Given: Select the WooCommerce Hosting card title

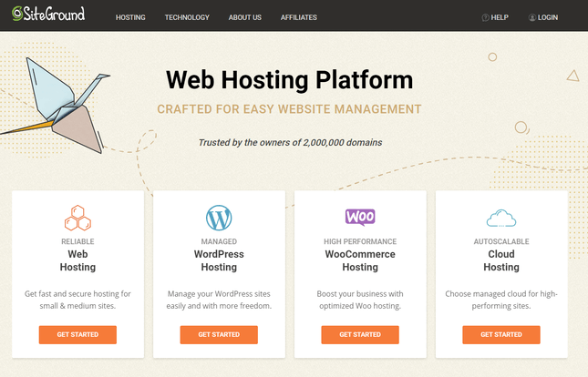Looking at the screenshot, I should pos(360,260).
